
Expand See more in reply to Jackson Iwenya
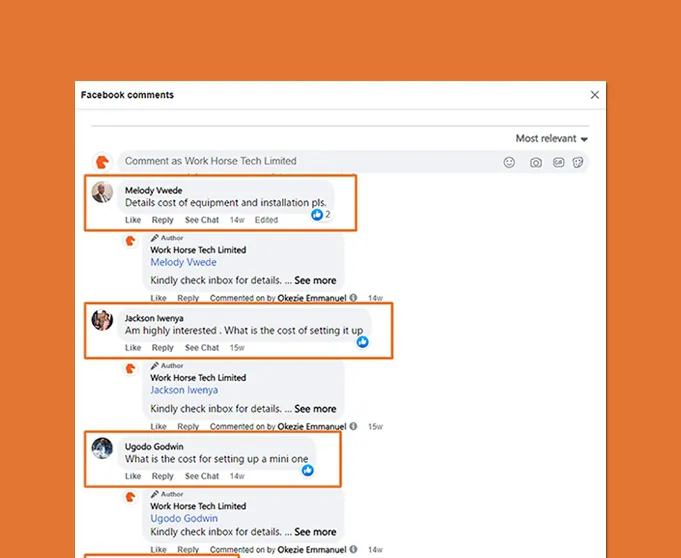(x=315, y=409)
